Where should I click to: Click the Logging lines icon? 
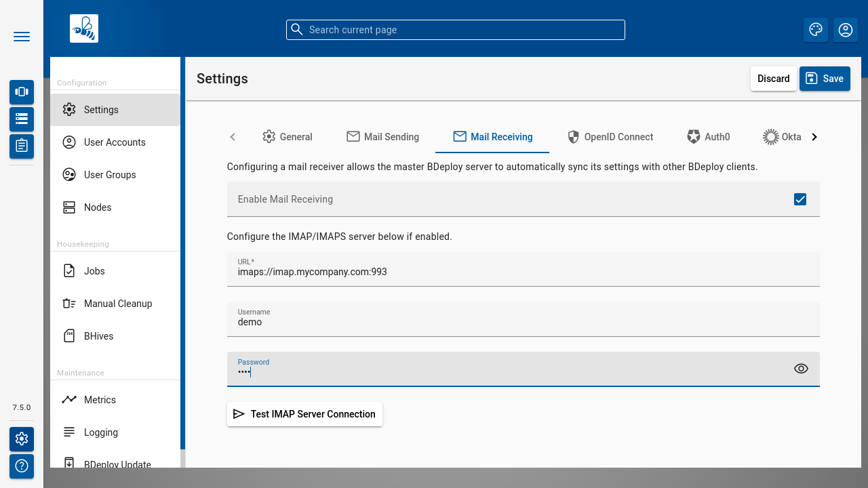coord(69,432)
